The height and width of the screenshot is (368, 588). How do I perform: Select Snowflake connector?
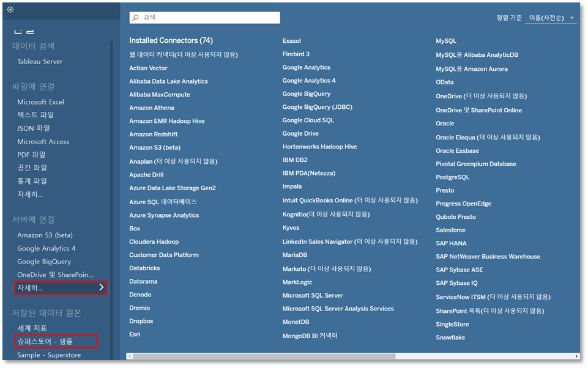tap(450, 337)
